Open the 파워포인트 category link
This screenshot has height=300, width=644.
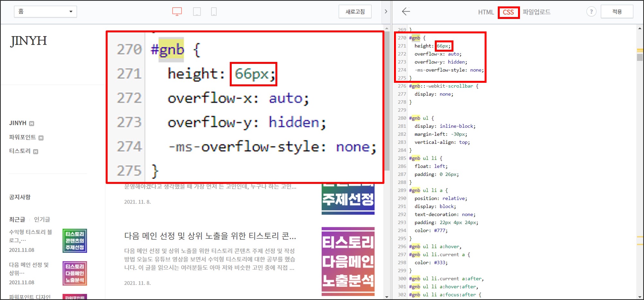coord(22,137)
